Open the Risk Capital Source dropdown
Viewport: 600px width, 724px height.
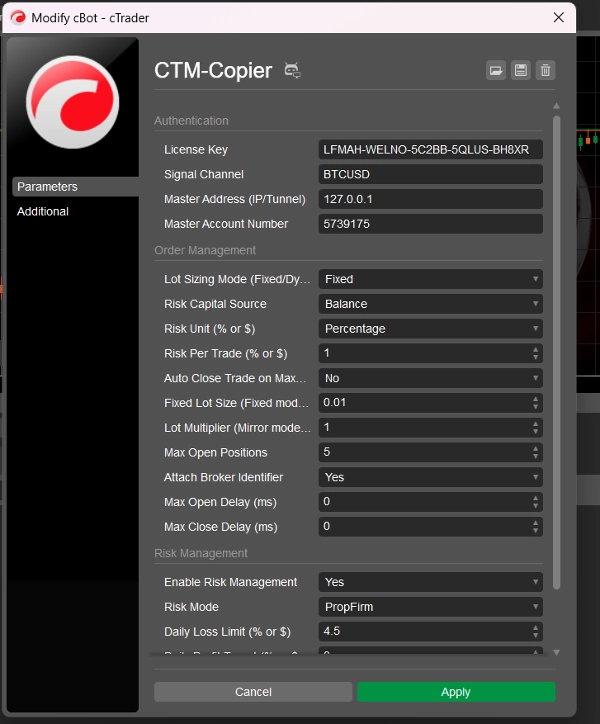(x=430, y=304)
